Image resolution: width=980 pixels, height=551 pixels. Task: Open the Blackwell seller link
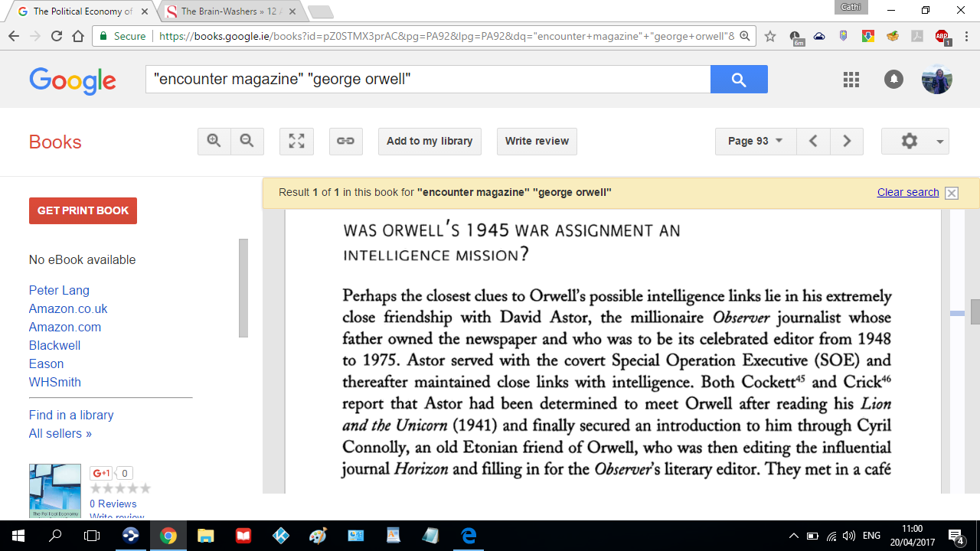click(54, 346)
